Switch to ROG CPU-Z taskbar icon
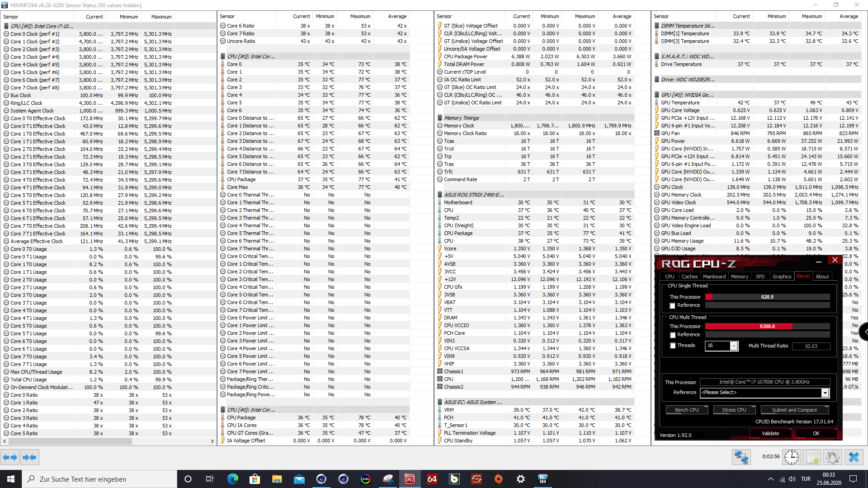The width and height of the screenshot is (868, 488). [x=410, y=479]
